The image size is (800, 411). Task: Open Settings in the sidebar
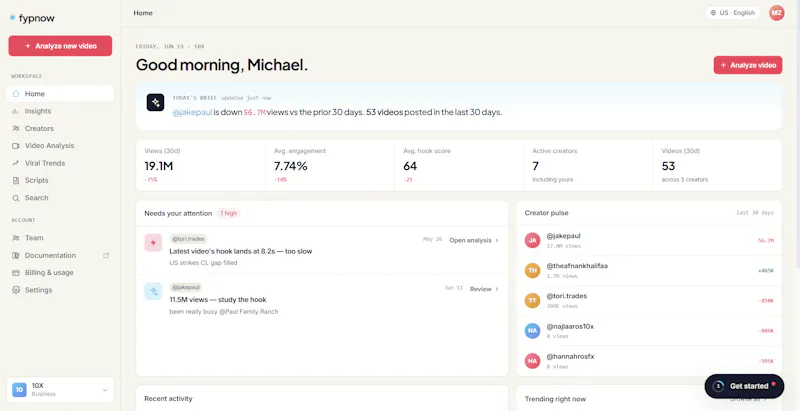click(x=60, y=290)
